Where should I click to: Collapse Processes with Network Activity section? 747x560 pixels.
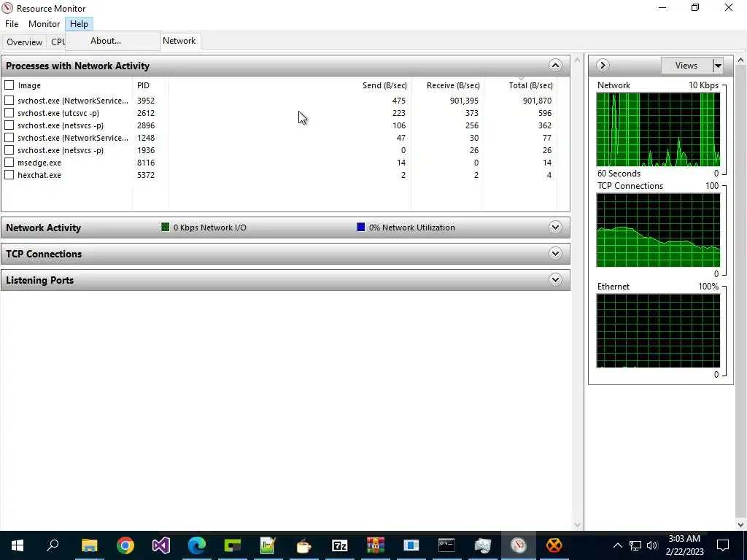tap(555, 65)
